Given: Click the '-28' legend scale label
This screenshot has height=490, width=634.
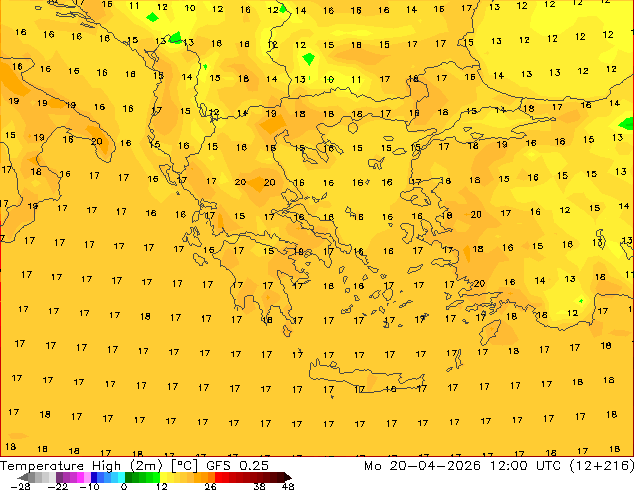Looking at the screenshot, I should [x=20, y=486].
